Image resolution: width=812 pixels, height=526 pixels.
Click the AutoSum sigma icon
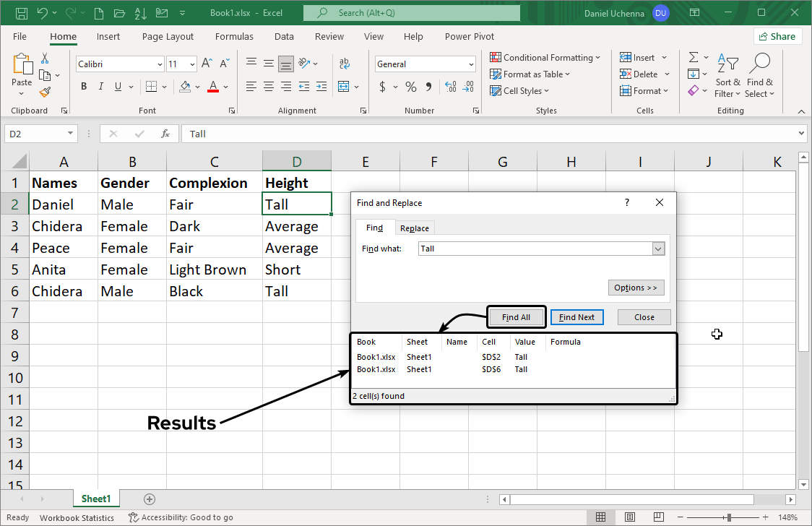pos(694,57)
